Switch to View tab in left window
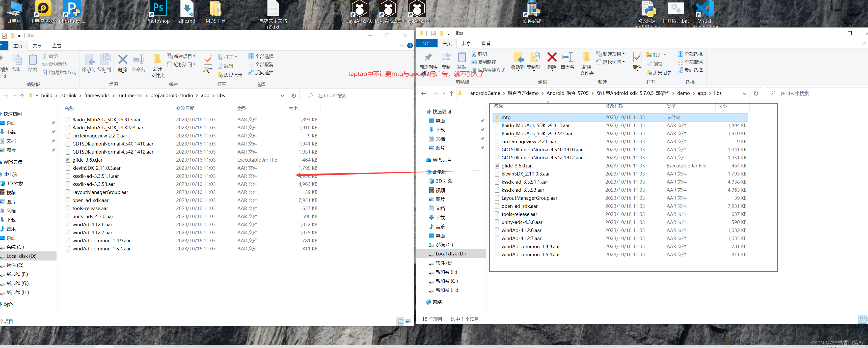868x348 pixels. [57, 46]
